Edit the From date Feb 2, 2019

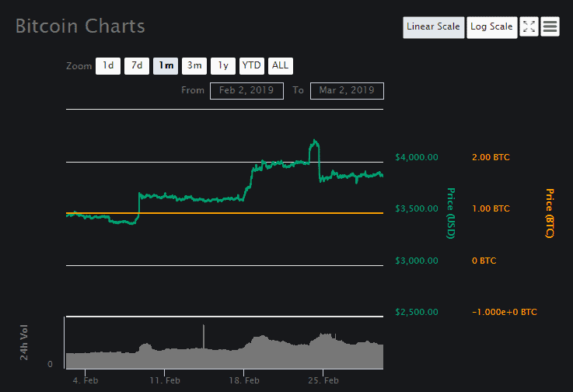246,91
